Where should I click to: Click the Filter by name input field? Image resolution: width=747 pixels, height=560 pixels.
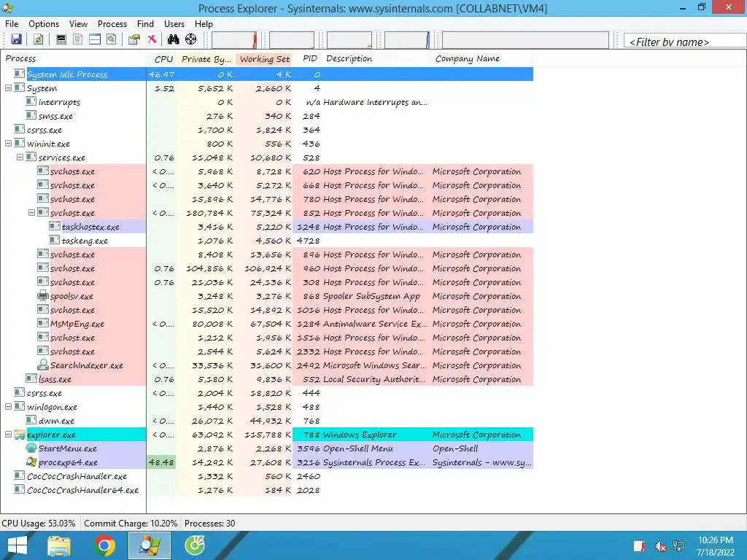[684, 41]
